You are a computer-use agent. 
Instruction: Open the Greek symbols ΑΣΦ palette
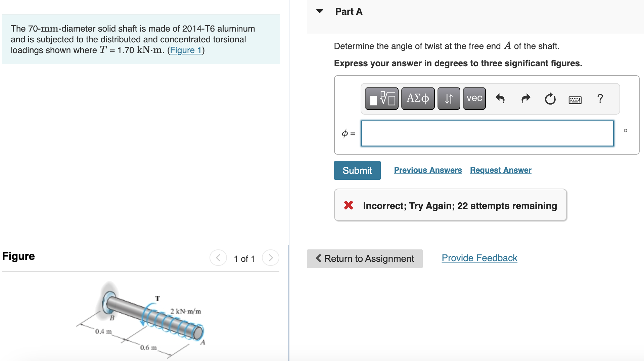pyautogui.click(x=418, y=98)
